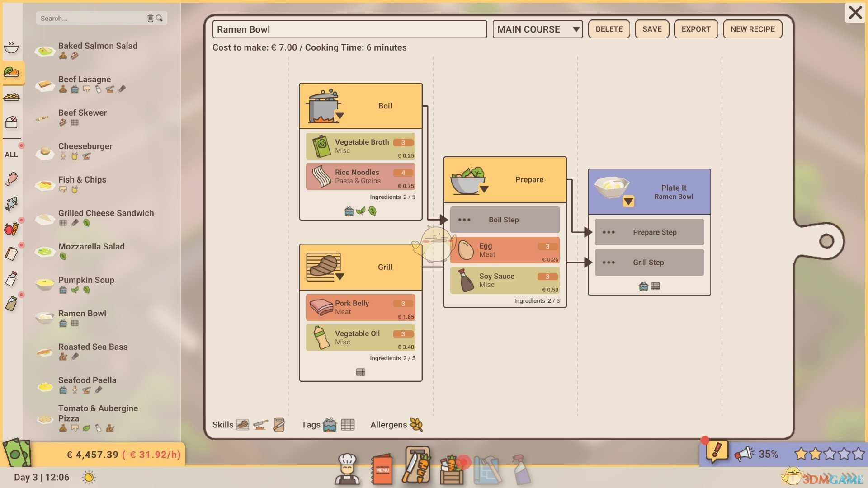This screenshot has height=488, width=868.
Task: Click the SAVE button for recipe
Action: coord(652,28)
